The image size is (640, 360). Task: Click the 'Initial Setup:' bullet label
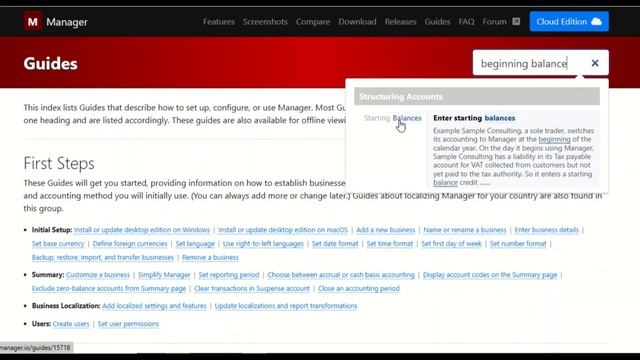[x=52, y=230]
